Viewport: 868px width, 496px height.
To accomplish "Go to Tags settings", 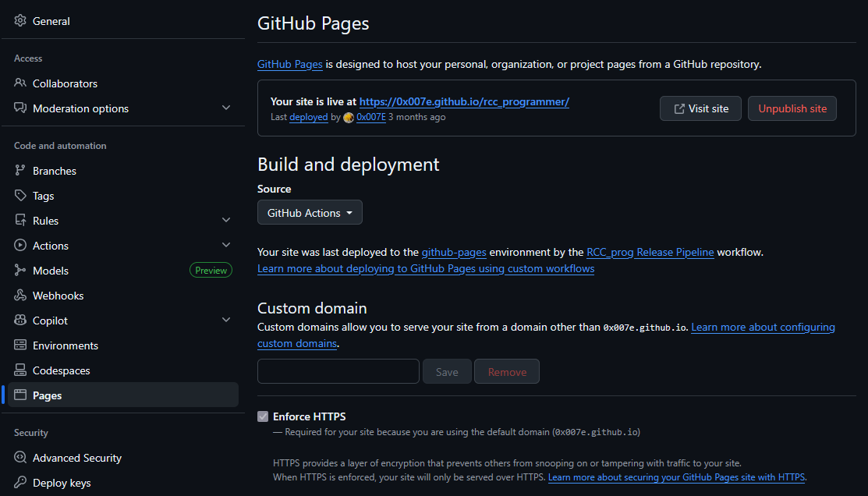I will [123, 196].
